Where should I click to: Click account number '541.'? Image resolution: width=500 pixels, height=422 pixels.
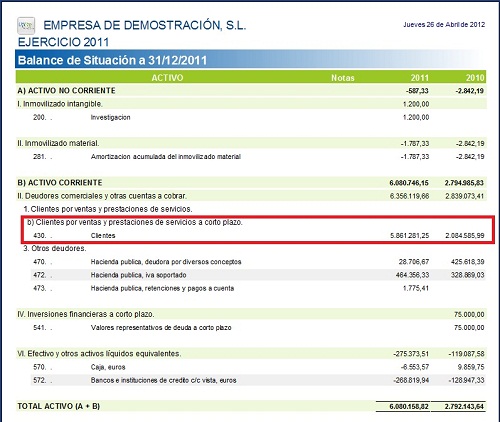coord(40,328)
